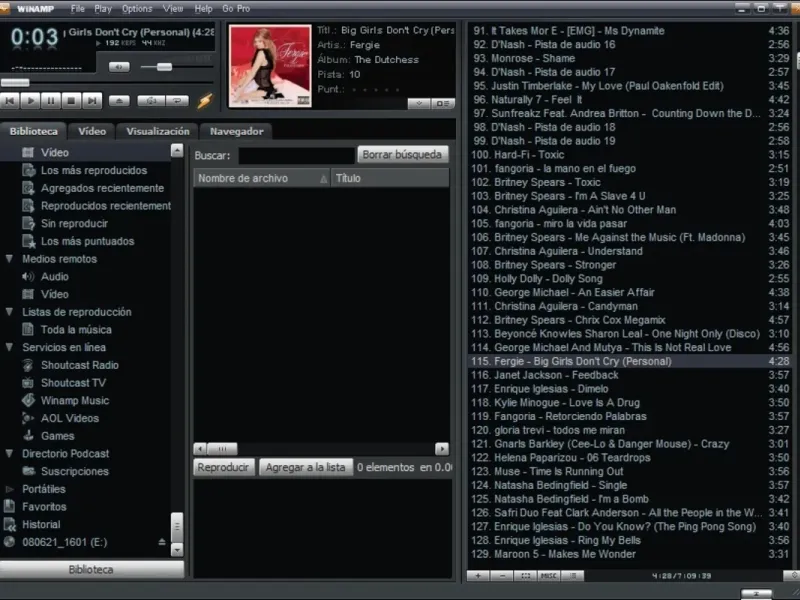
Task: Collapse the Servicios en línea section
Action: coord(10,347)
